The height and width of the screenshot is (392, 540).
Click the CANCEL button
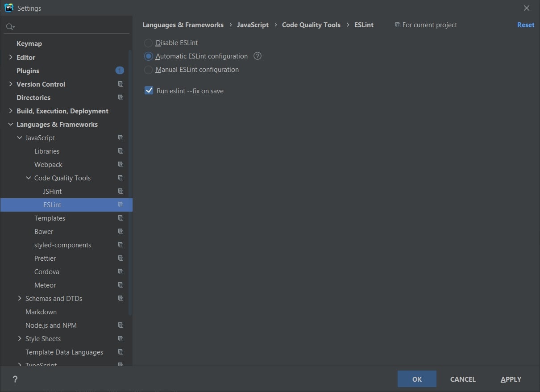coord(463,379)
